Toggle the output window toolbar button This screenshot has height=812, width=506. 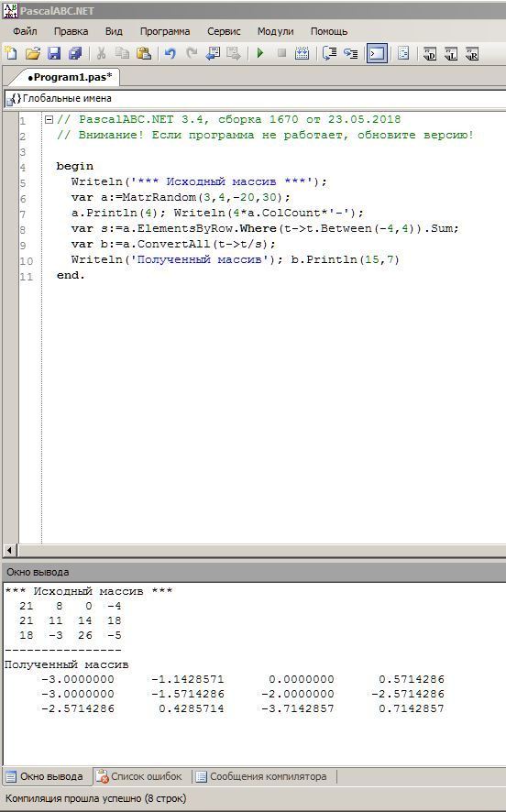pos(377,53)
